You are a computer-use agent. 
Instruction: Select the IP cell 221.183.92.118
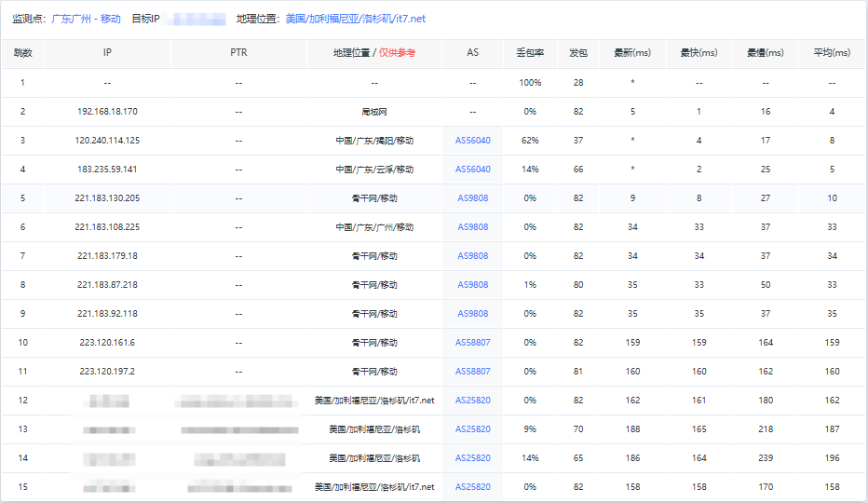click(107, 314)
